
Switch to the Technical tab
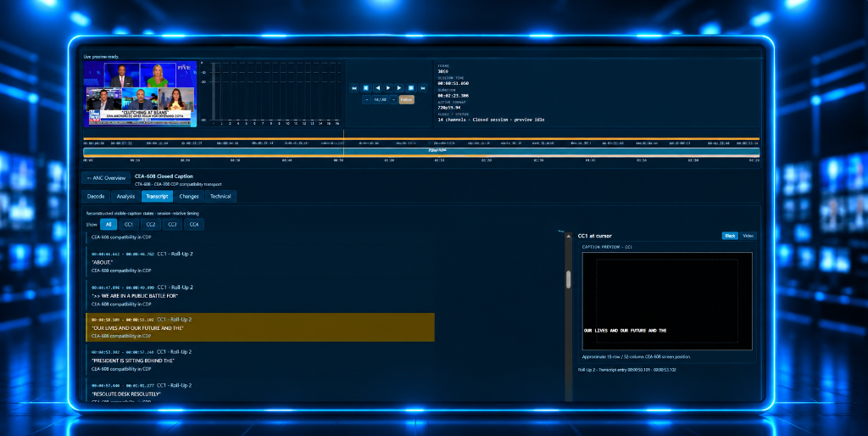pyautogui.click(x=221, y=196)
